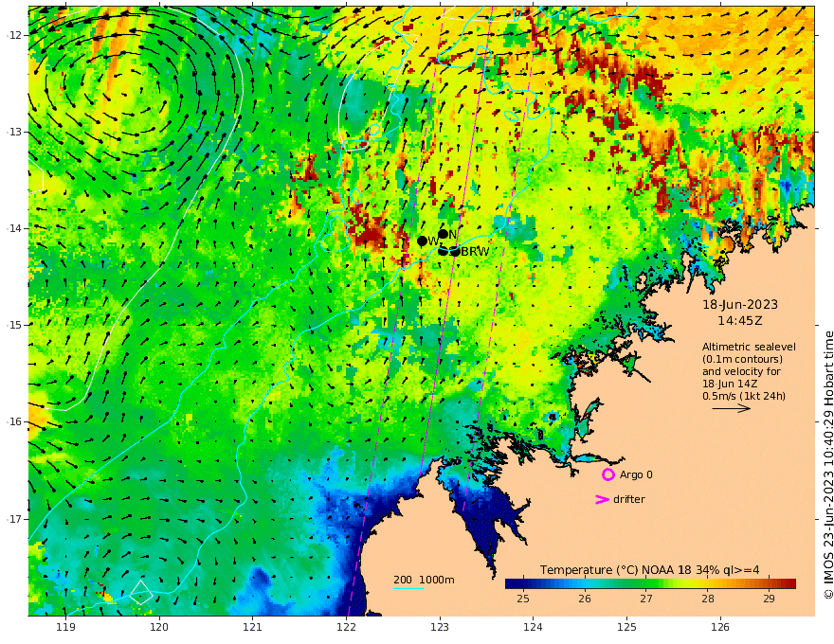Click the 'Altimetric sealevel' caption text
The image size is (834, 644).
pos(749,347)
